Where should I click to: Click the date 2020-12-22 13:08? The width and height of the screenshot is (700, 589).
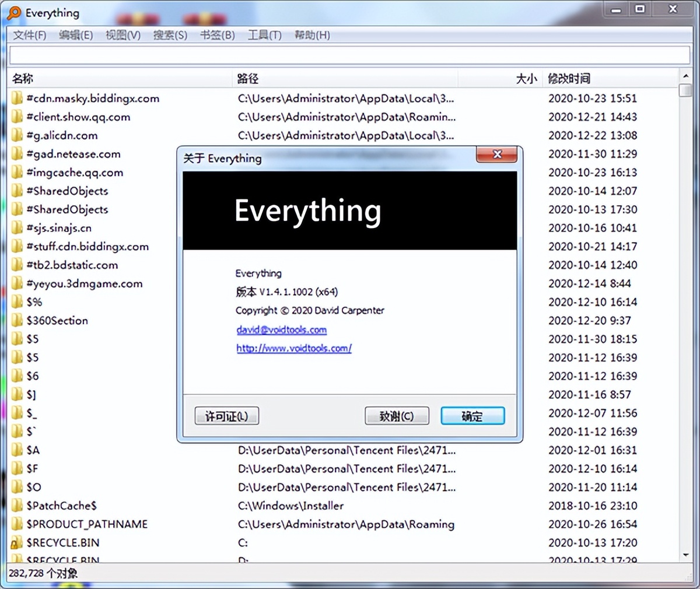(x=593, y=135)
